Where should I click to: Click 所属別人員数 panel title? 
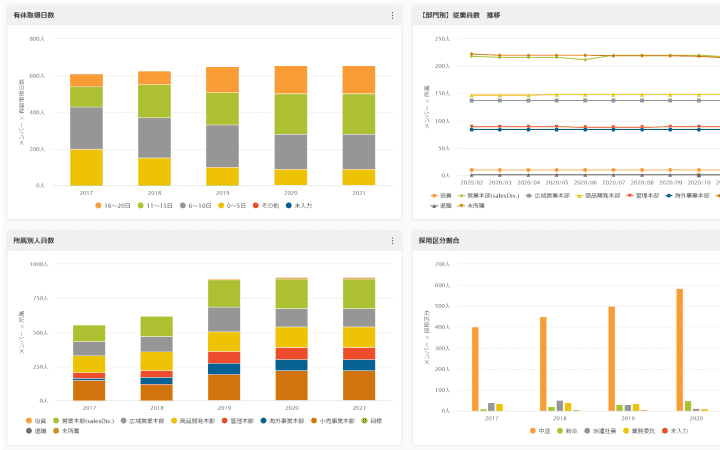[x=34, y=240]
